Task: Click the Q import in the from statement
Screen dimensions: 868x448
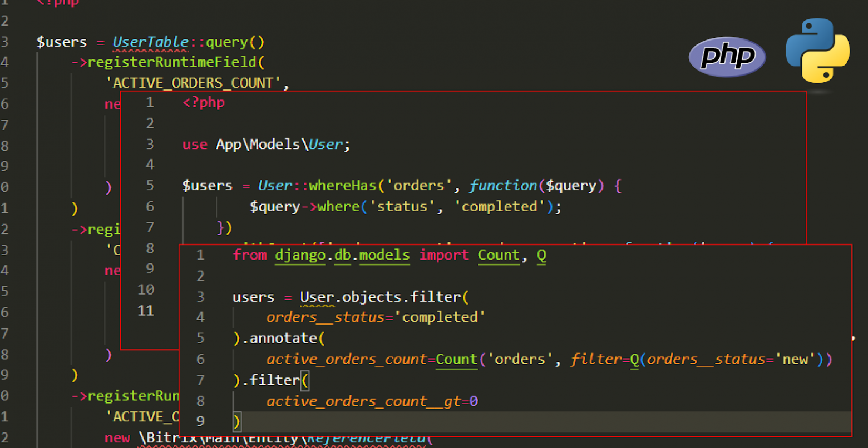Action: [541, 255]
